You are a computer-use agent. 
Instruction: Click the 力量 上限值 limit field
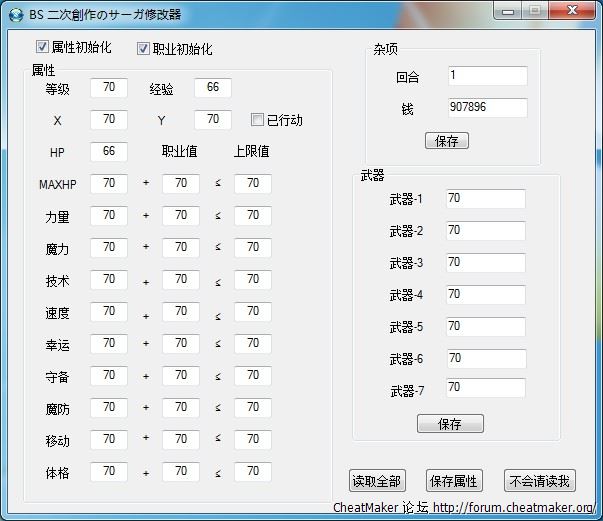253,216
